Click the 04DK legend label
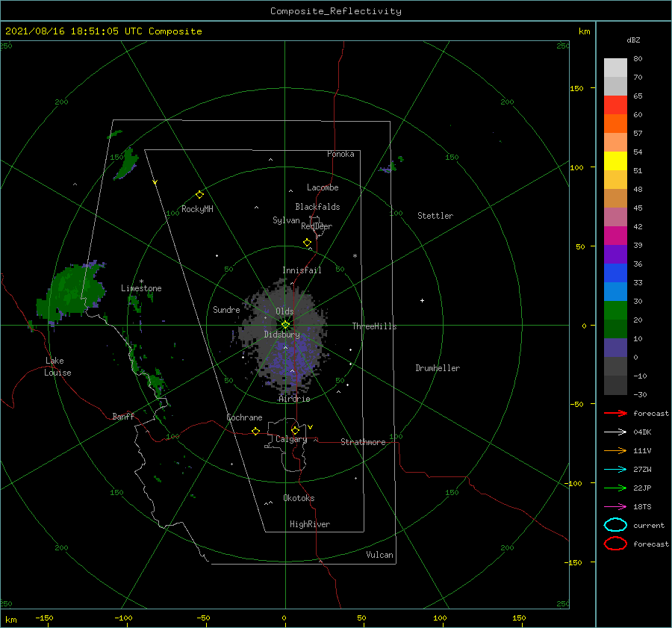 pos(642,432)
